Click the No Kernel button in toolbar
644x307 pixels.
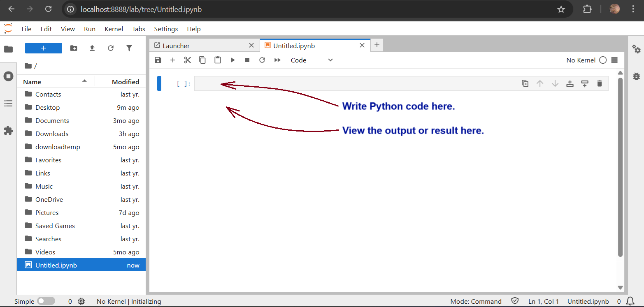tap(581, 60)
